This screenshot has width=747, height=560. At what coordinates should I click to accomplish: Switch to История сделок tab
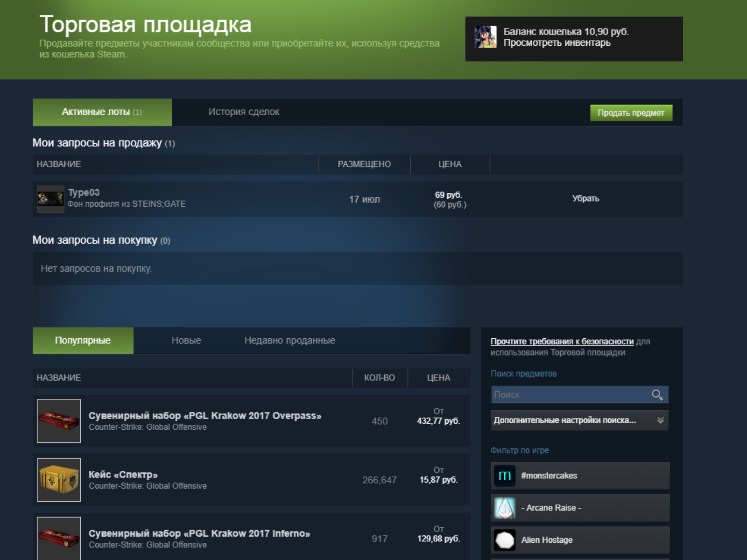pyautogui.click(x=244, y=112)
